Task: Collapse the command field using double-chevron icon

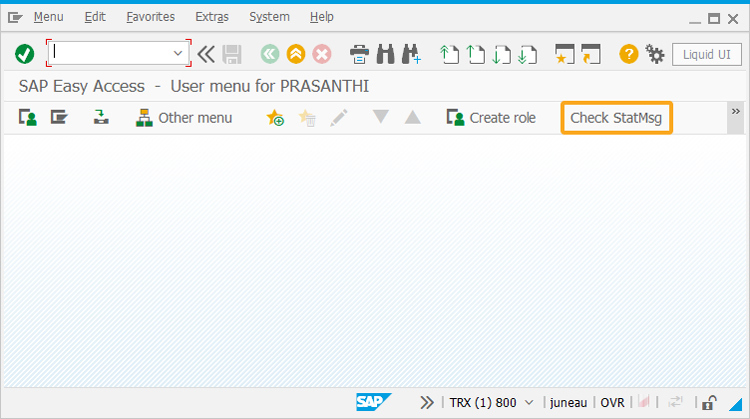Action: pyautogui.click(x=206, y=54)
